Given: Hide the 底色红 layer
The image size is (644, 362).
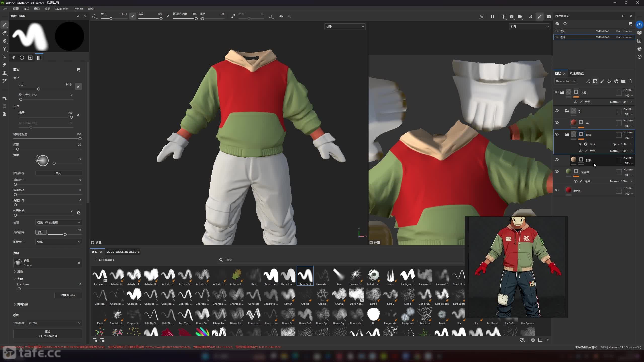Looking at the screenshot, I should 557,190.
